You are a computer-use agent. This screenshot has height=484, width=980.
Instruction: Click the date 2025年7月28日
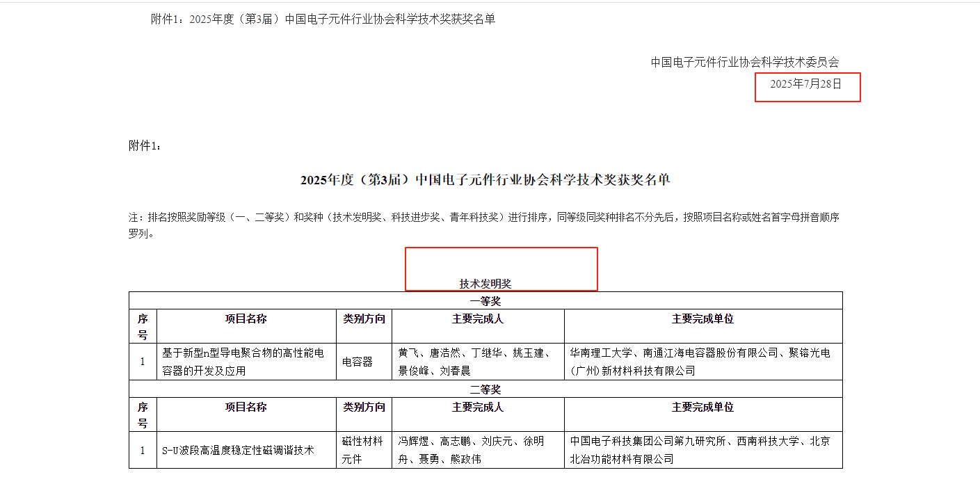point(805,84)
